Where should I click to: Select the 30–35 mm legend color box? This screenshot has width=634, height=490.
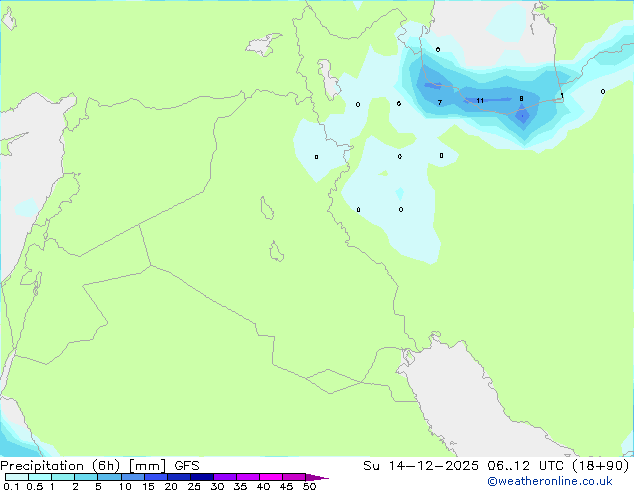[x=225, y=477]
